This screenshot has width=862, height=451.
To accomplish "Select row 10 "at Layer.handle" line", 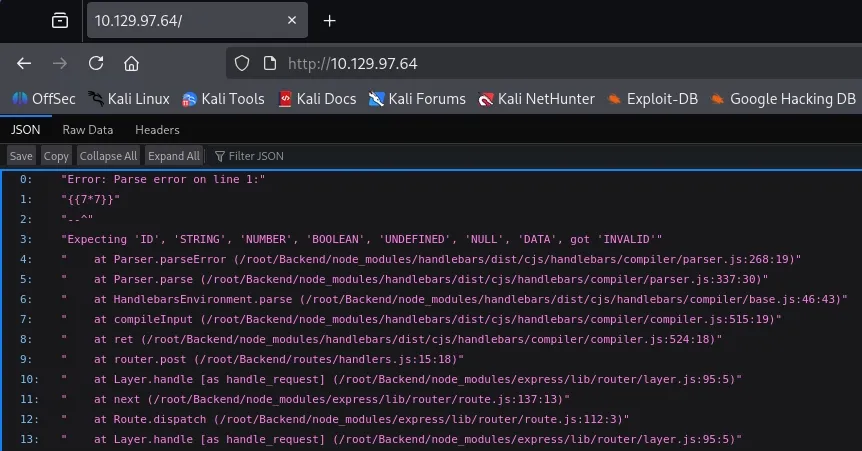I will pyautogui.click(x=402, y=380).
